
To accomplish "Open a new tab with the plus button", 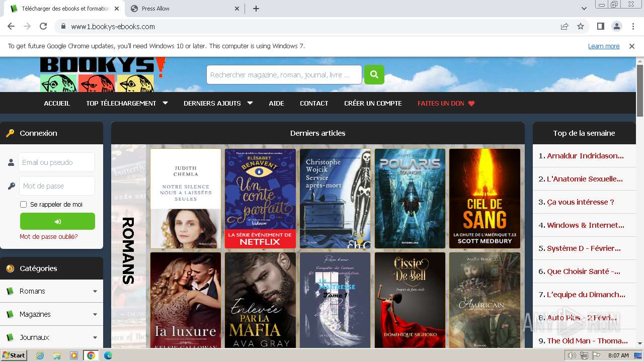I will click(256, 9).
